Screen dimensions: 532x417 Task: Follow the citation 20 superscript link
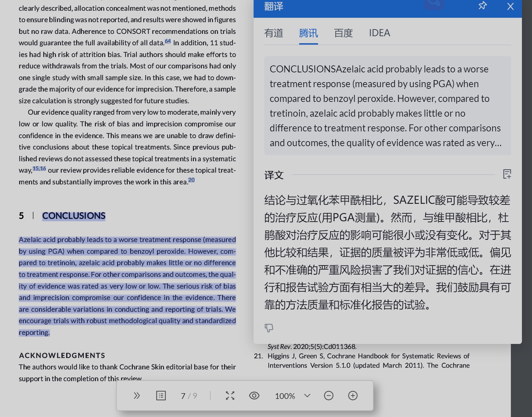[x=191, y=180]
